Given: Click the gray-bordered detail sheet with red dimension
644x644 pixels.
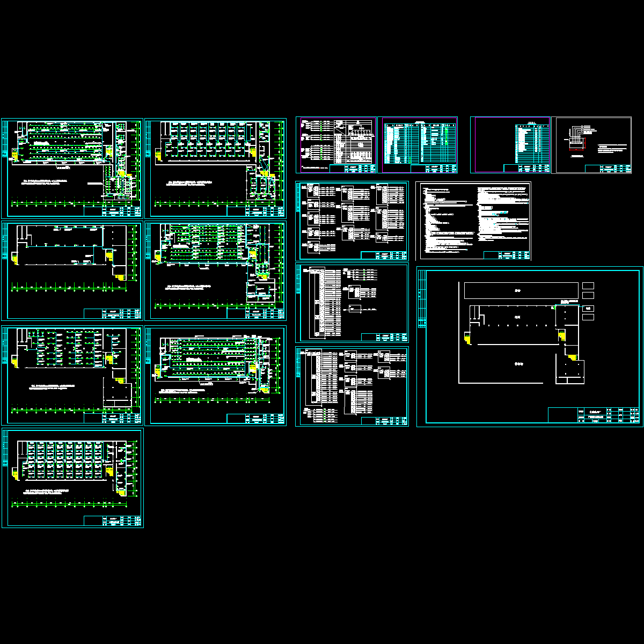Looking at the screenshot, I should click(x=591, y=145).
